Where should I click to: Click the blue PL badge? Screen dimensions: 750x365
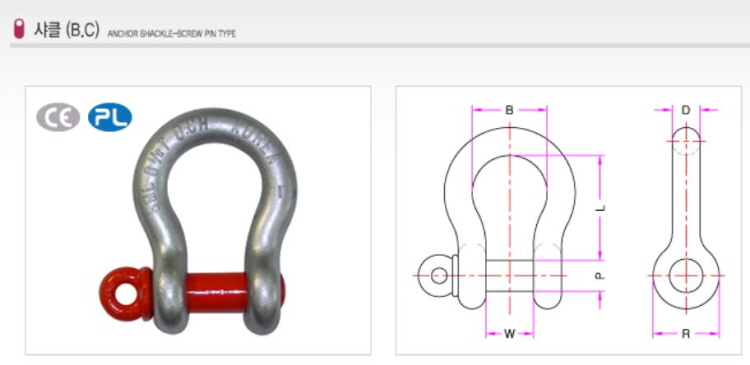(110, 117)
